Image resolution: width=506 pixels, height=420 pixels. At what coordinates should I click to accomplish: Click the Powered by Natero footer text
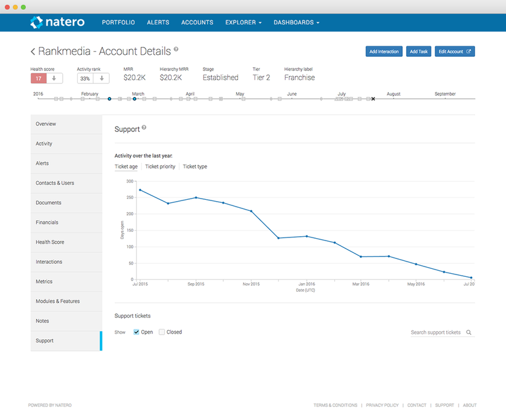point(50,405)
